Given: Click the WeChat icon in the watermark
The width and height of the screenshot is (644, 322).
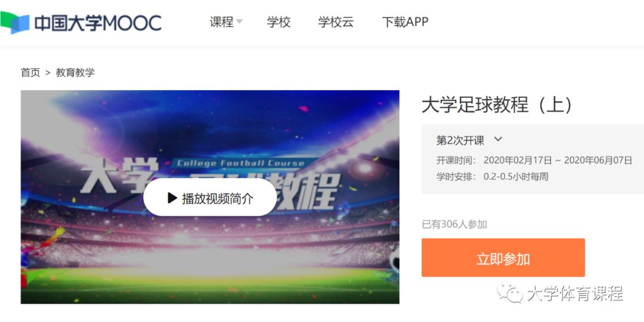Looking at the screenshot, I should pos(510,292).
